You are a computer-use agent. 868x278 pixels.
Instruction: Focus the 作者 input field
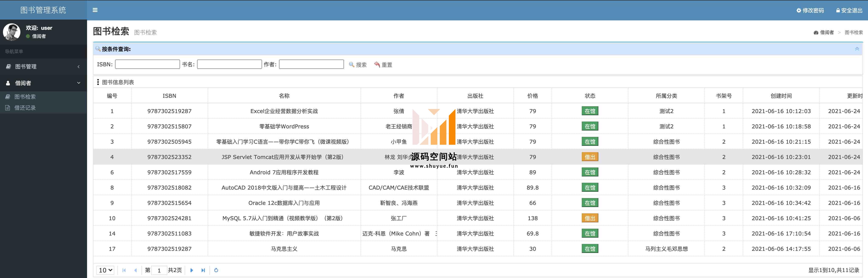pos(311,64)
